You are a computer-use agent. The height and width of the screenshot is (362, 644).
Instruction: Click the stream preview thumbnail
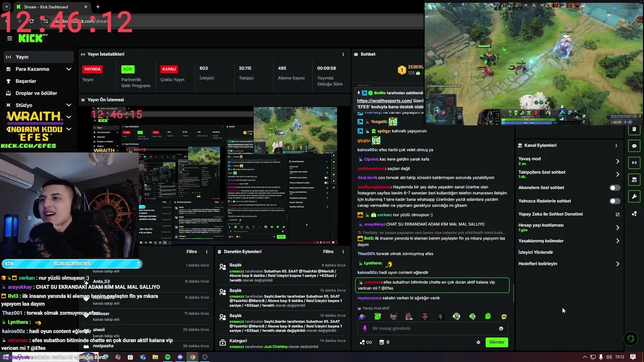coord(214,175)
